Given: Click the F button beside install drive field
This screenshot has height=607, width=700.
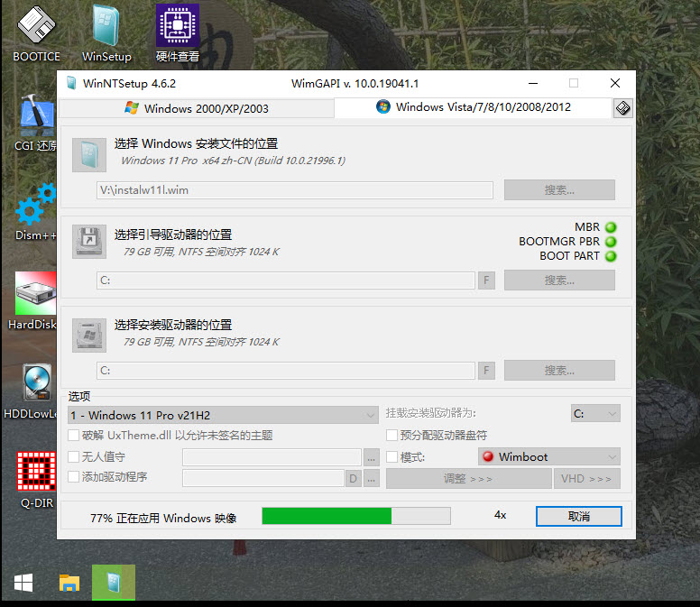Looking at the screenshot, I should point(486,371).
